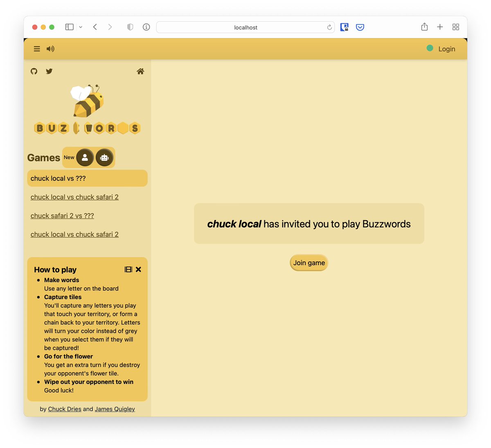Click the invitation message box

pos(309,224)
